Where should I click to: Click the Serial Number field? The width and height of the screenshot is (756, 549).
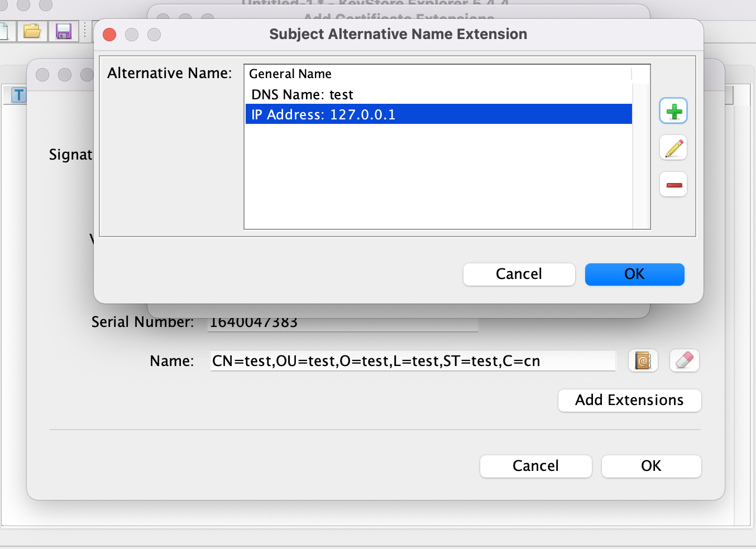click(342, 322)
